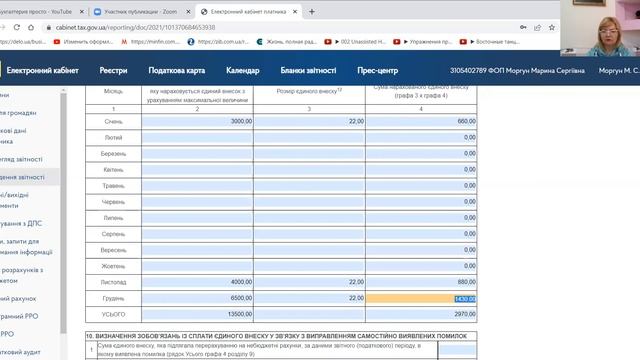Open the Восточные танц... bookmark
This screenshot has height=360, width=640.
[490, 42]
